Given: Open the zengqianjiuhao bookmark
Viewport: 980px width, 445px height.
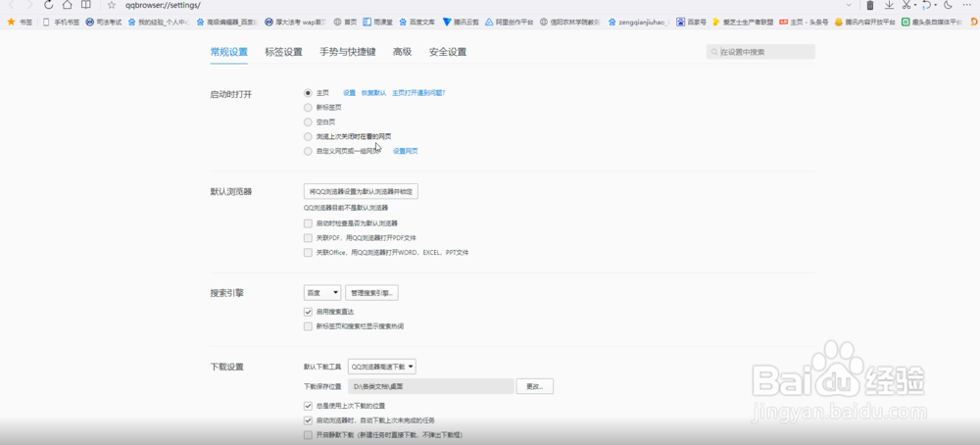Looking at the screenshot, I should coord(639,22).
